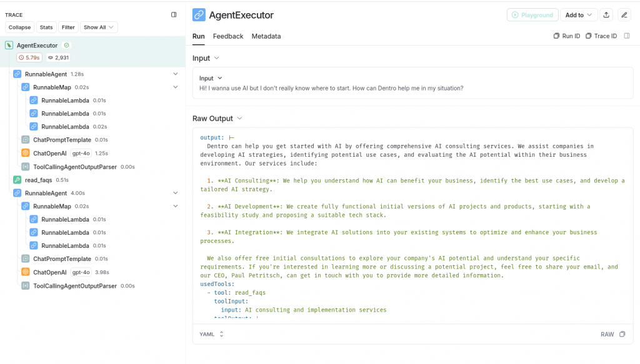Open the Add to dropdown menu
The height and width of the screenshot is (364, 640).
578,15
